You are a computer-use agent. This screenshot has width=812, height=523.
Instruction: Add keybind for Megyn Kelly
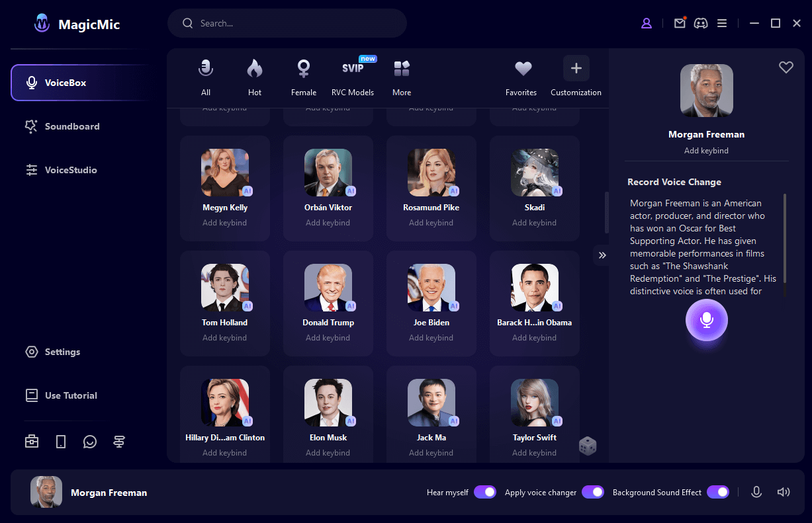point(225,223)
